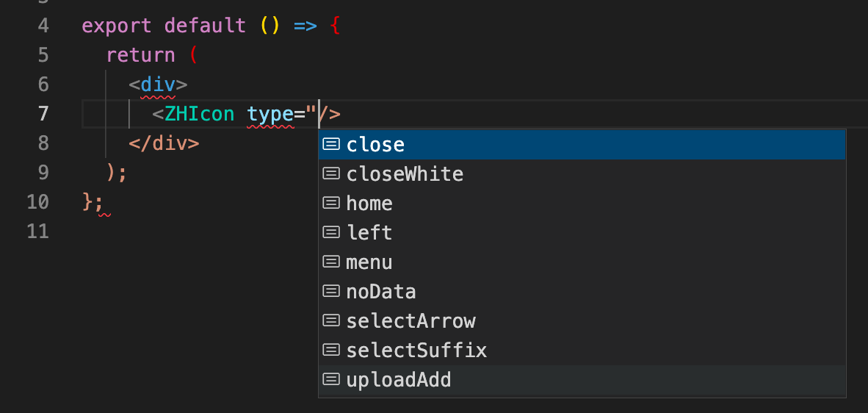868x413 pixels.
Task: Click the closing div tag on line 8
Action: pyautogui.click(x=164, y=143)
